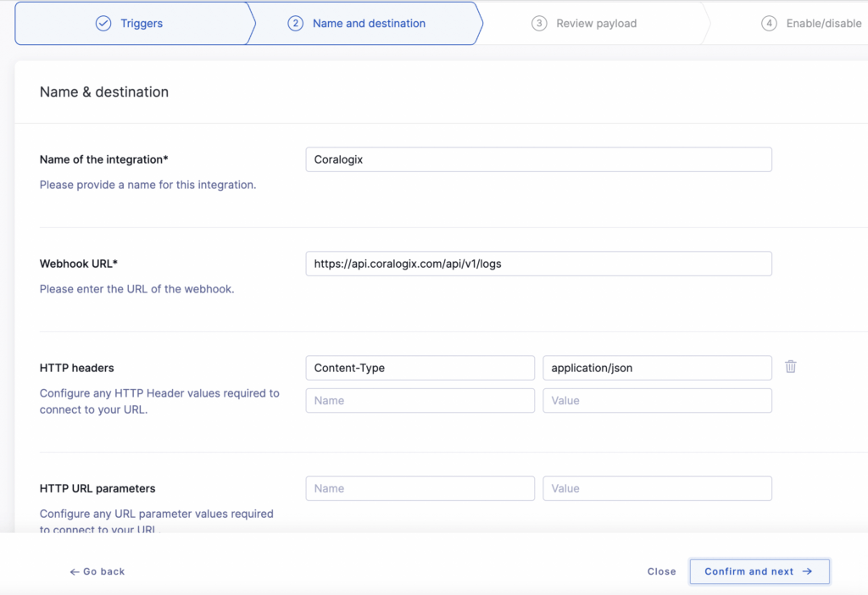The image size is (868, 595).
Task: Click the 'Webhook URL*' label
Action: tap(79, 264)
